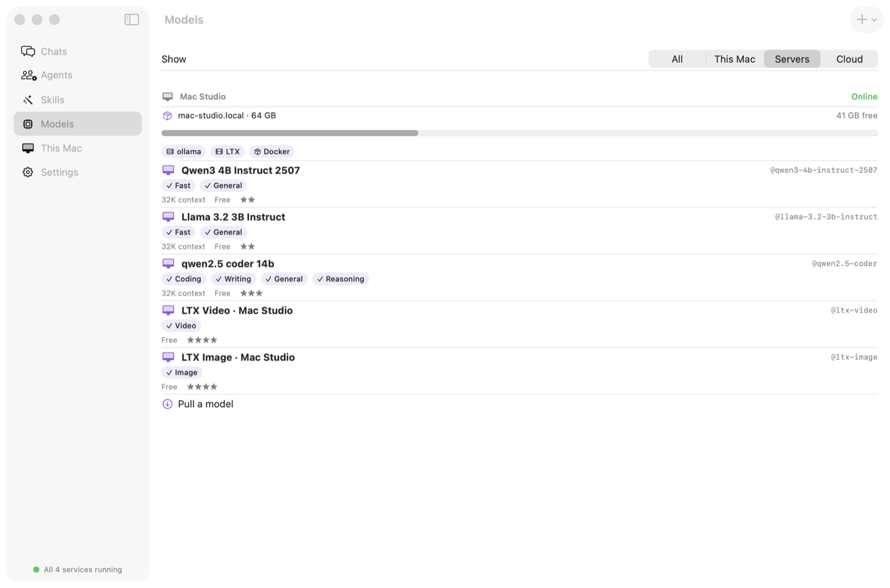Viewport: 890px width, 588px height.
Task: Click the cube icon beside mac-studio.local
Action: pos(167,116)
